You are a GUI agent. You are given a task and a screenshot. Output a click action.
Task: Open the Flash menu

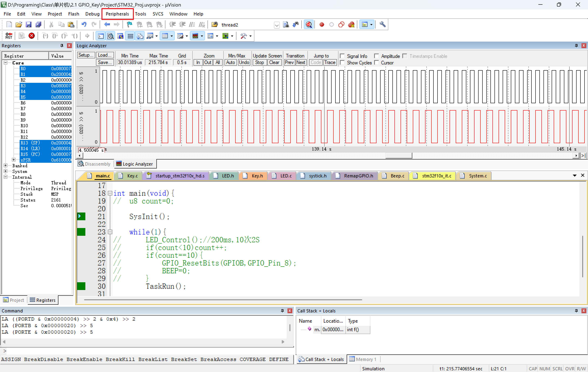(73, 14)
